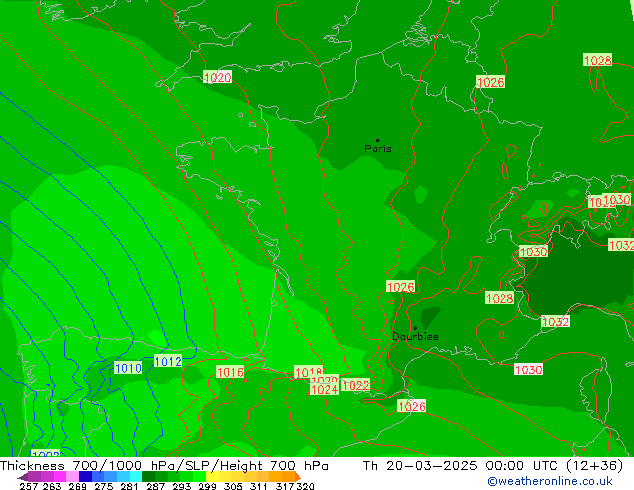This screenshot has height=490, width=634.
Task: Click the 1030 label on a white background
Action: [x=528, y=370]
